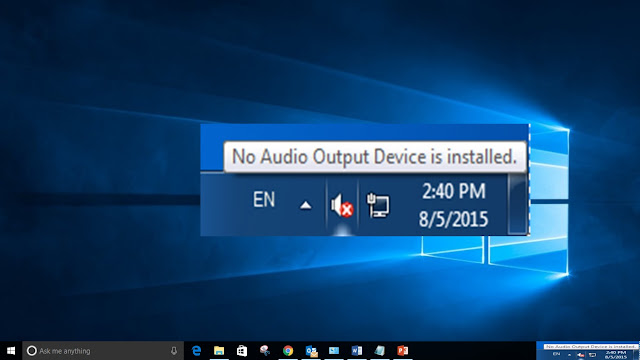Click the taskbar icon between Word and PowerPoint
The image size is (640, 360).
pos(380,351)
